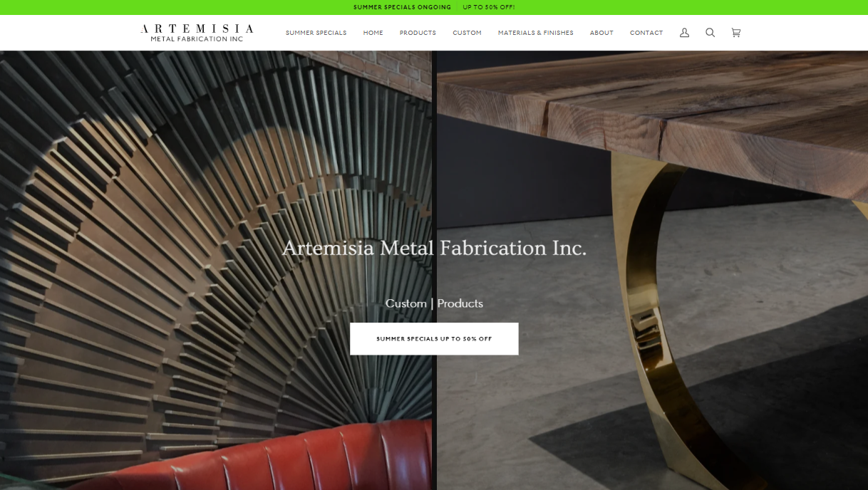Open Summer Specials in navigation bar

click(316, 33)
